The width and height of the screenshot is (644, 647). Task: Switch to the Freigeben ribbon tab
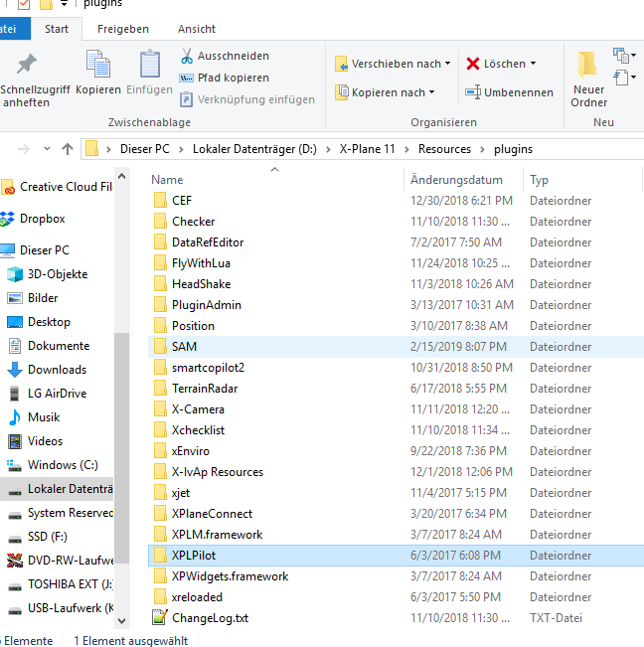click(123, 29)
